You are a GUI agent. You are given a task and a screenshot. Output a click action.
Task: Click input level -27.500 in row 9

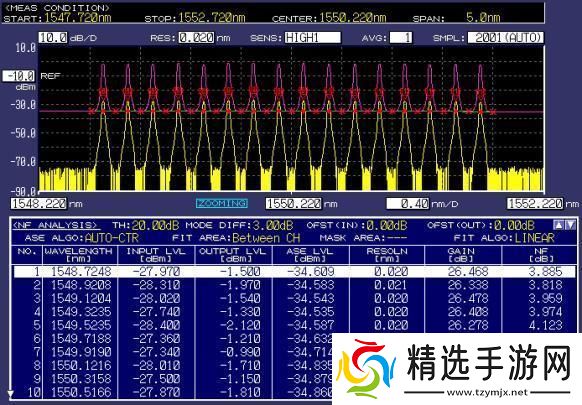[x=156, y=379]
